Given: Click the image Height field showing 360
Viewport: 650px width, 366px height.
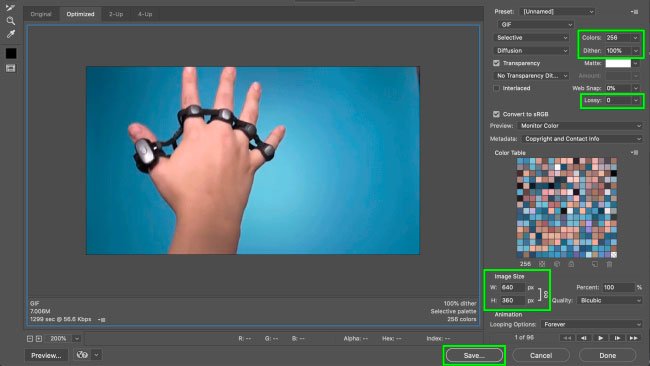Looking at the screenshot, I should (512, 300).
